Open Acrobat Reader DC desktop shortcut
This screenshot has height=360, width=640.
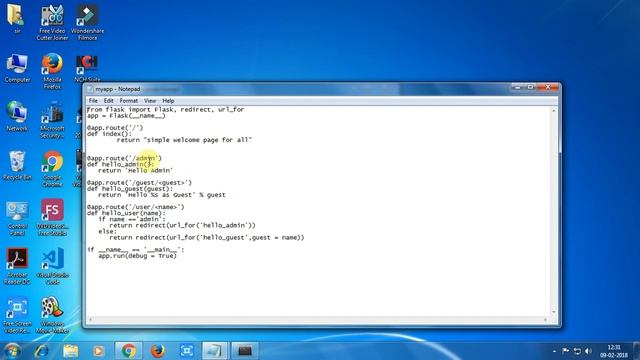[x=17, y=266]
